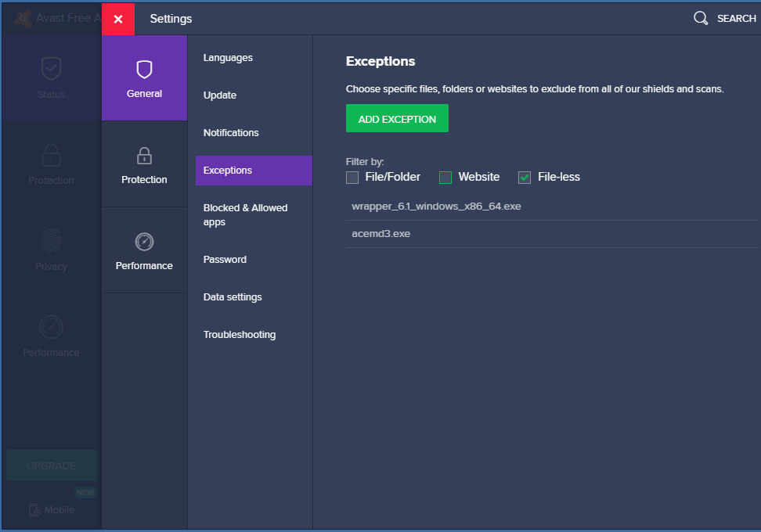Viewport: 761px width, 532px height.
Task: Open the SEARCH text link
Action: (x=736, y=19)
